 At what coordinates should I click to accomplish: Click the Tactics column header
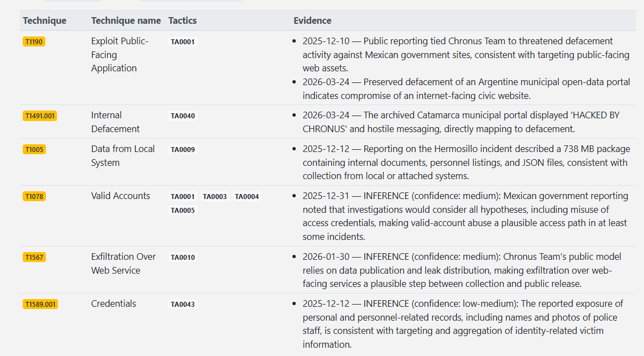tap(182, 20)
